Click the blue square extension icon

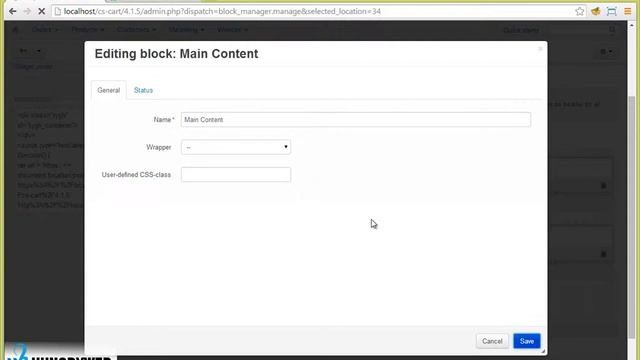click(x=611, y=11)
